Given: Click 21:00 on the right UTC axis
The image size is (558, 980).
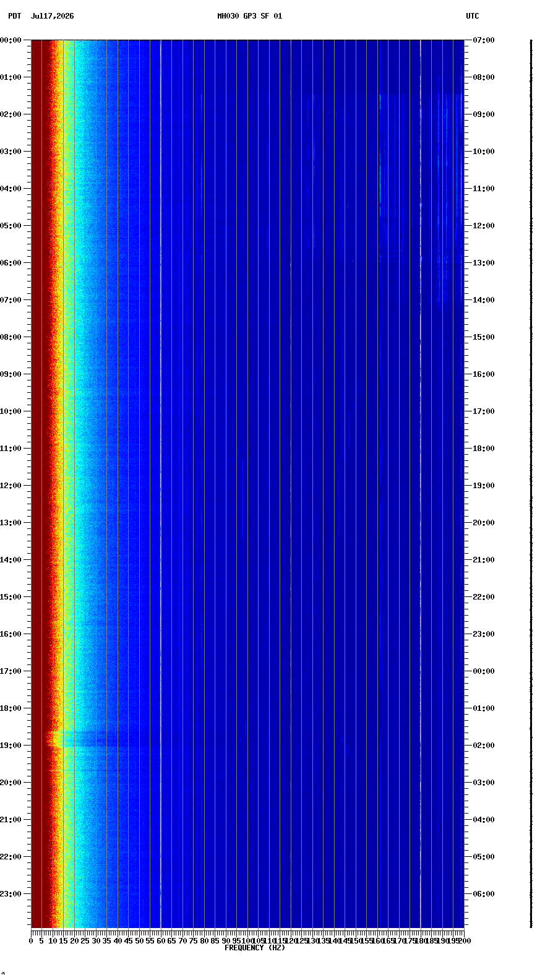Looking at the screenshot, I should point(484,560).
